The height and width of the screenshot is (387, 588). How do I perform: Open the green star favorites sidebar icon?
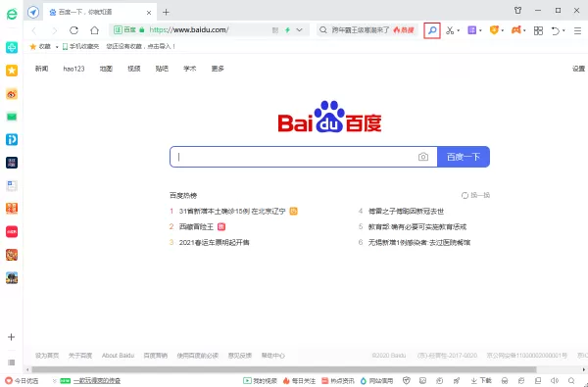coord(12,71)
